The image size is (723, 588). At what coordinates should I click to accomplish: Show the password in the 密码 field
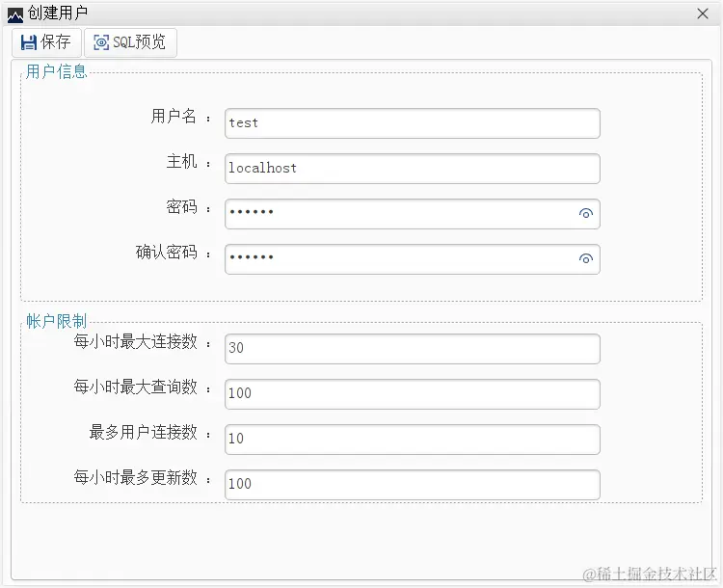[585, 214]
